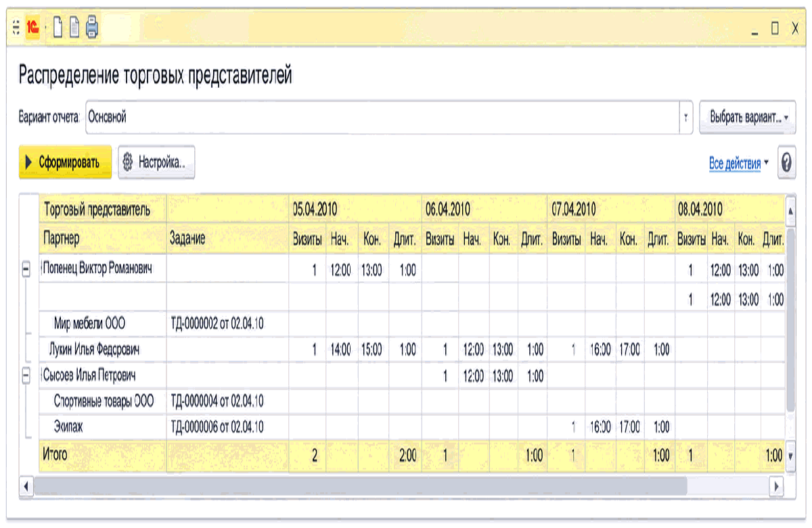This screenshot has width=812, height=528.
Task: Click task ТД-0000002 от 02.04.10
Action: coord(217,323)
